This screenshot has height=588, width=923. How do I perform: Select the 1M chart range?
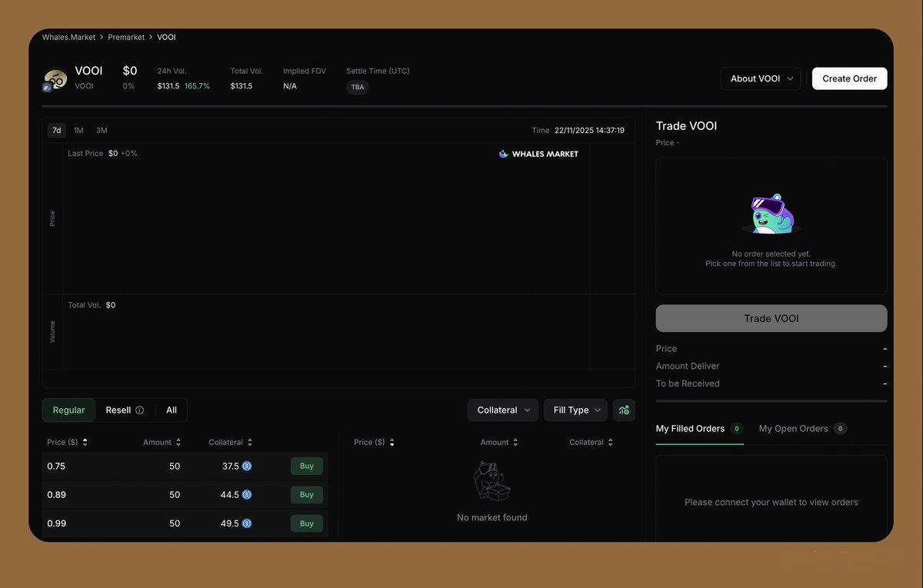tap(78, 131)
